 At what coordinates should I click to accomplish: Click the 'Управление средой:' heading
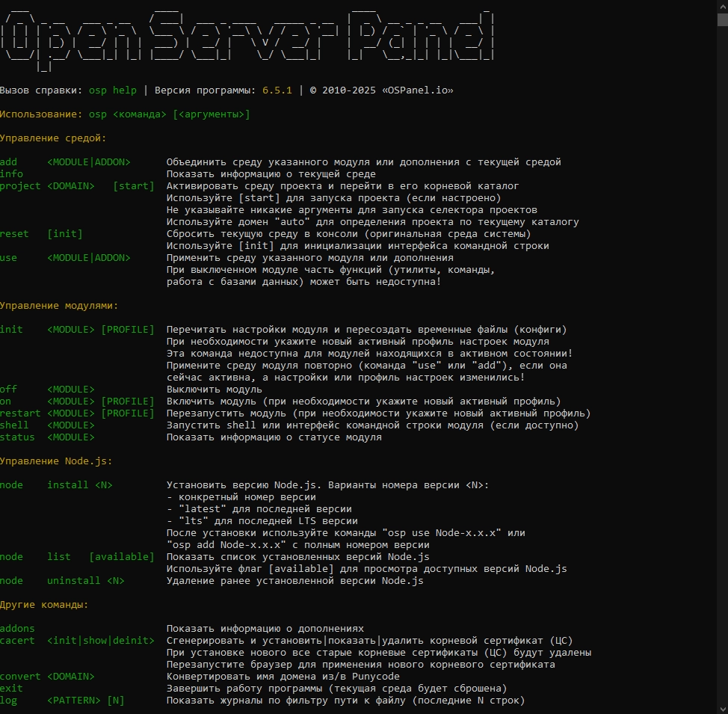pos(53,138)
